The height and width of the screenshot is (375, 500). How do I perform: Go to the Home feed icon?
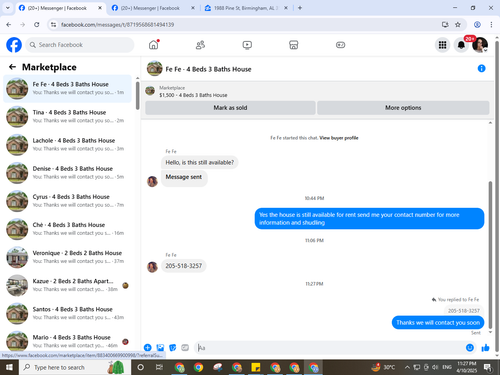click(x=154, y=45)
